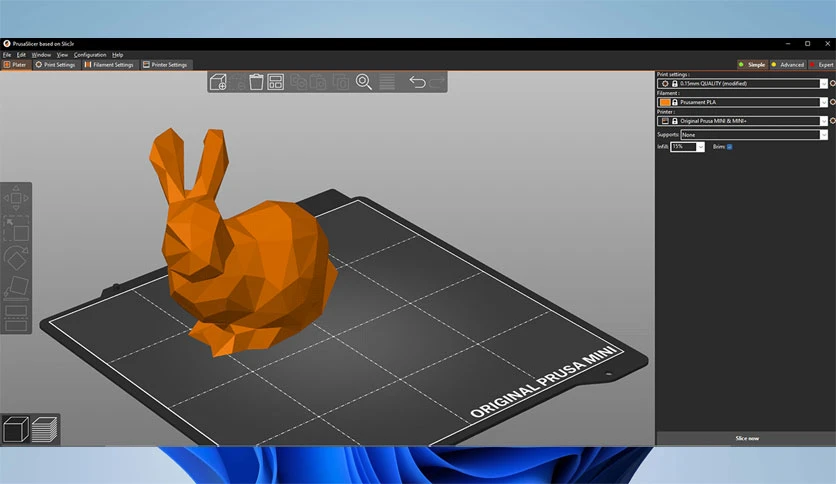Click the Delete all icon beside Add

pos(237,82)
